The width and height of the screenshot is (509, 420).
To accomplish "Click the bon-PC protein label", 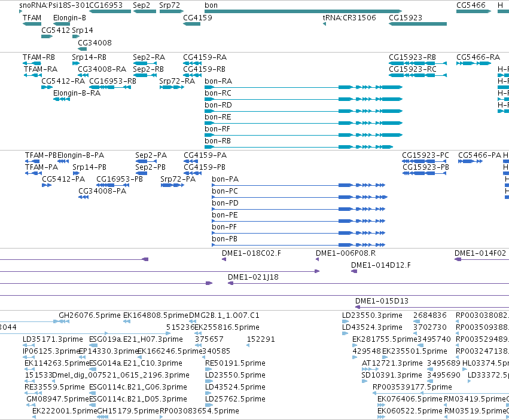I will (225, 191).
